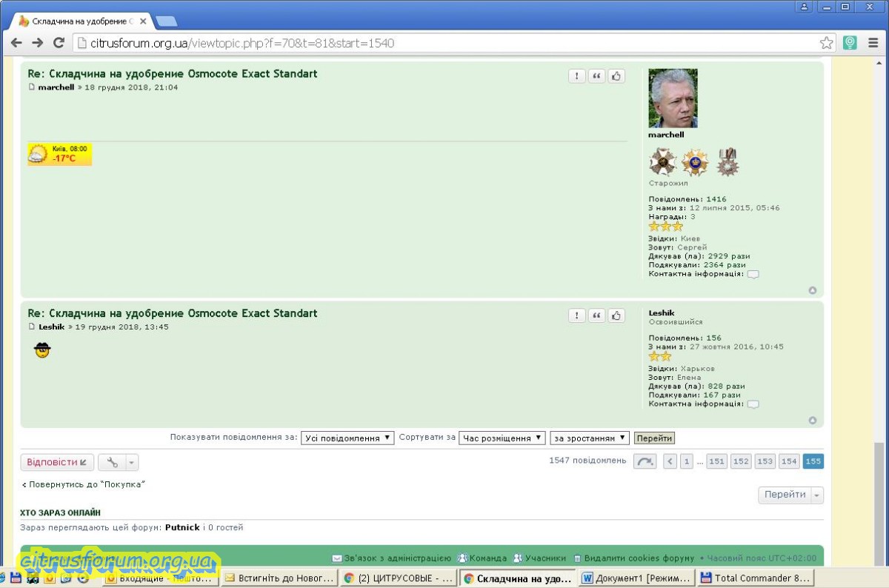Report Leshik's post with the exclamation icon
Screen dimensions: 889x588
[x=577, y=315]
